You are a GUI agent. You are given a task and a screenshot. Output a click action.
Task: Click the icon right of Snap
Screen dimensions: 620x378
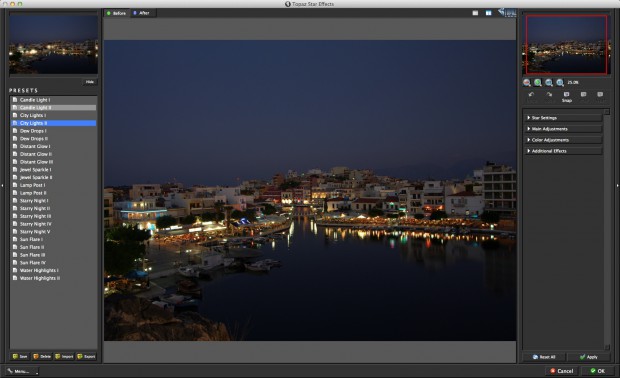[x=584, y=94]
